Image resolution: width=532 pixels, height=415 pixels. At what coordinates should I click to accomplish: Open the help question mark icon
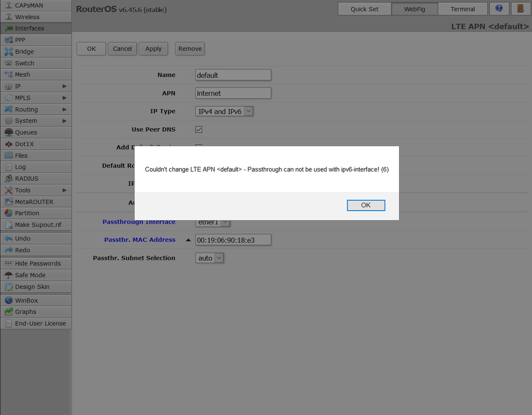click(x=499, y=9)
